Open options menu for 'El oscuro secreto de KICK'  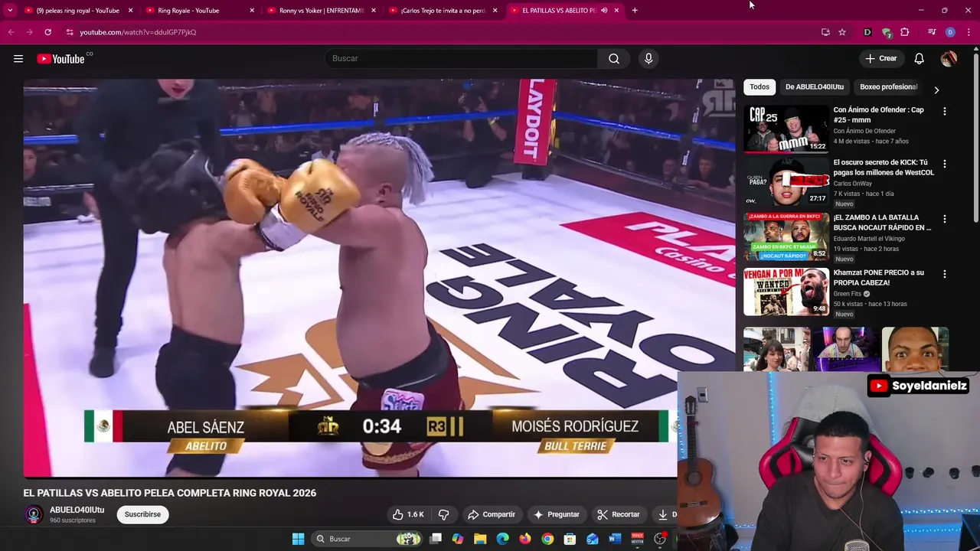[945, 164]
